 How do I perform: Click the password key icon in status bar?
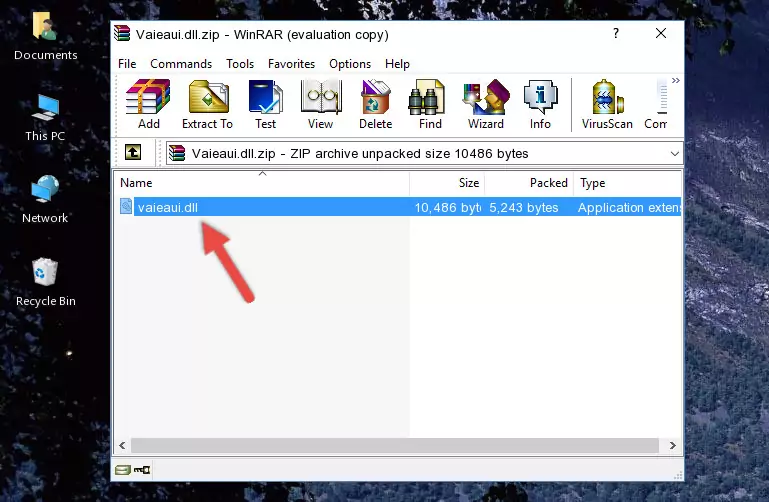click(142, 470)
